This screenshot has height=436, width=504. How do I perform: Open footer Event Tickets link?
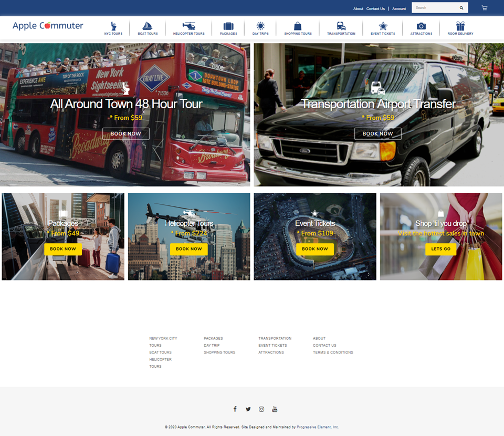272,345
